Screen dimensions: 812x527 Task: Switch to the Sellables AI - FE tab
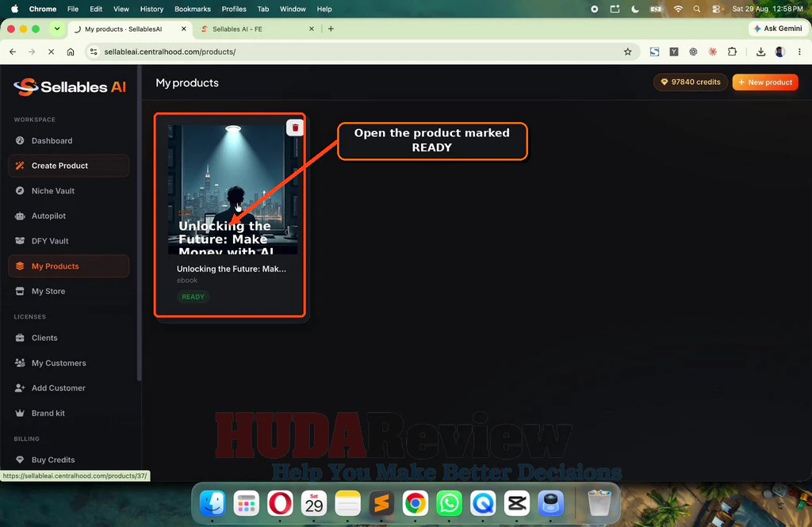pyautogui.click(x=258, y=29)
